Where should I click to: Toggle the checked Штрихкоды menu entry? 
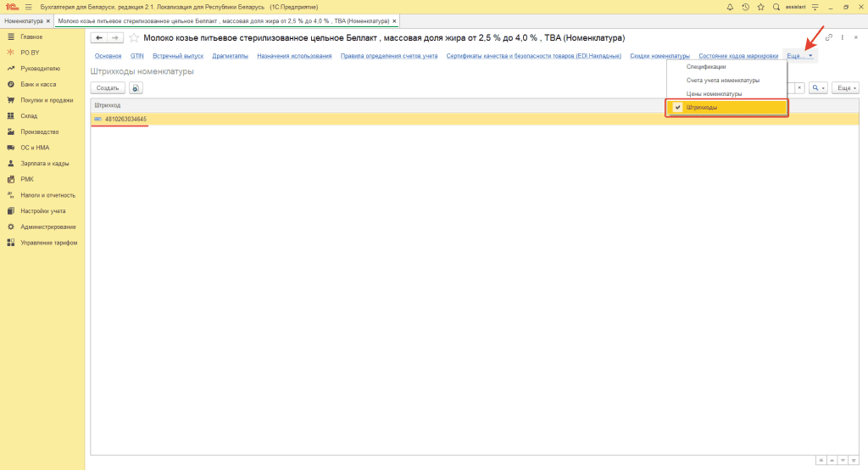point(726,108)
